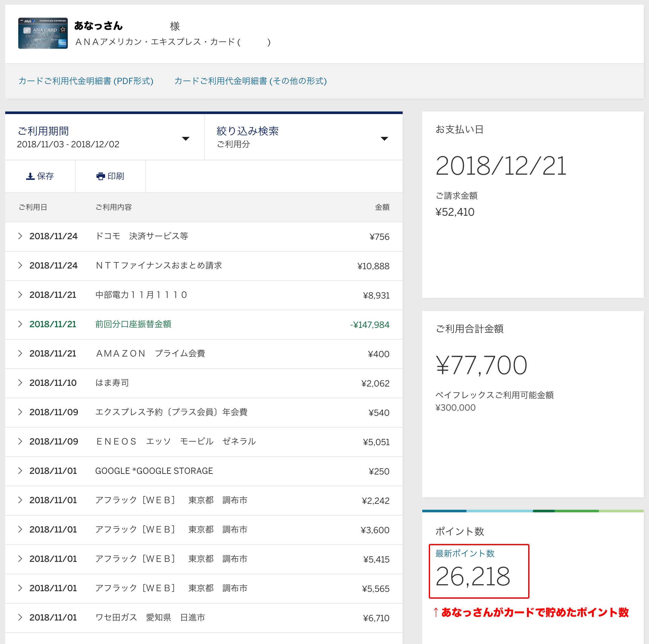The width and height of the screenshot is (649, 644).
Task: Click the ¥250 amount
Action: click(x=379, y=471)
